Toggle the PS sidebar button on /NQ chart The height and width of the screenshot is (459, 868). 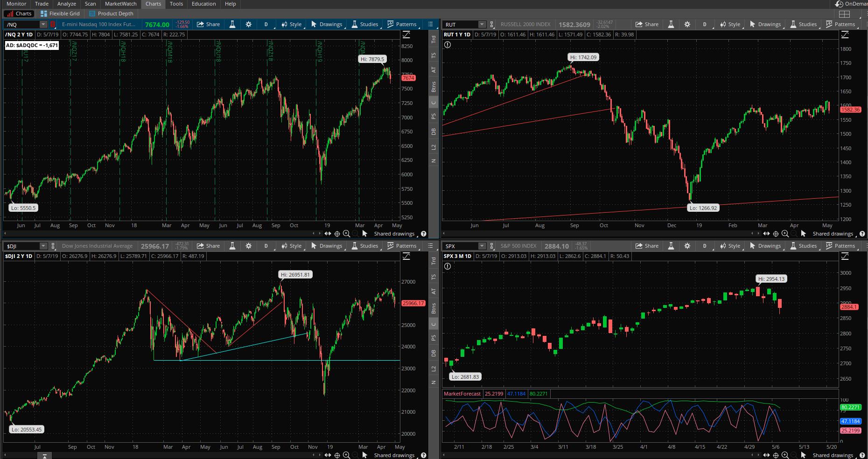434,116
